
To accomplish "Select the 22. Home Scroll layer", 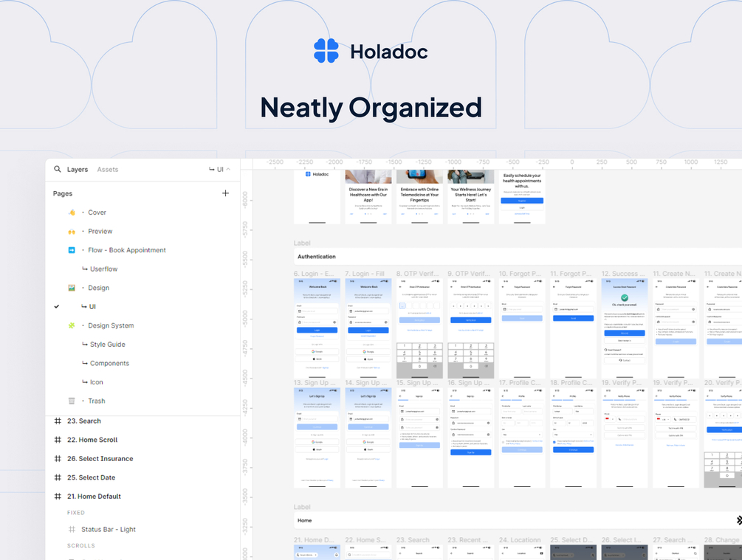I will [92, 440].
